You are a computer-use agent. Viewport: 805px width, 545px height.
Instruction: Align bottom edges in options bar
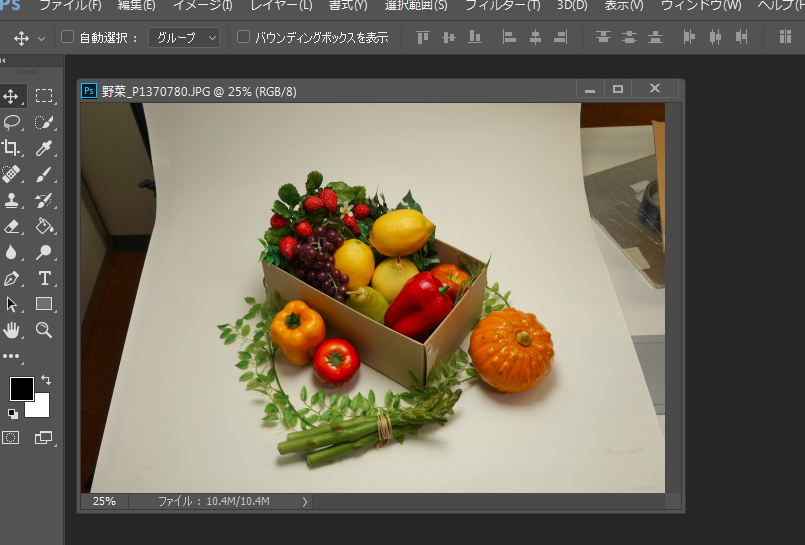pos(475,37)
